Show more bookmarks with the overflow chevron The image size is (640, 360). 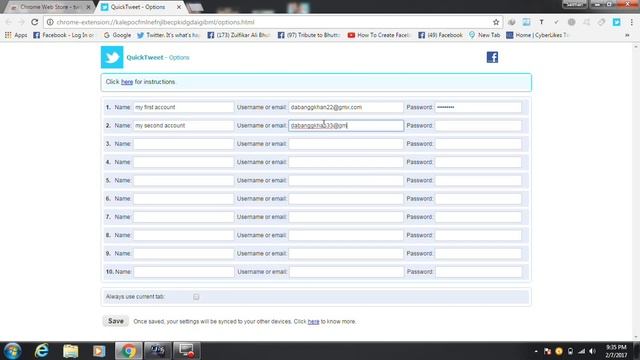point(627,35)
